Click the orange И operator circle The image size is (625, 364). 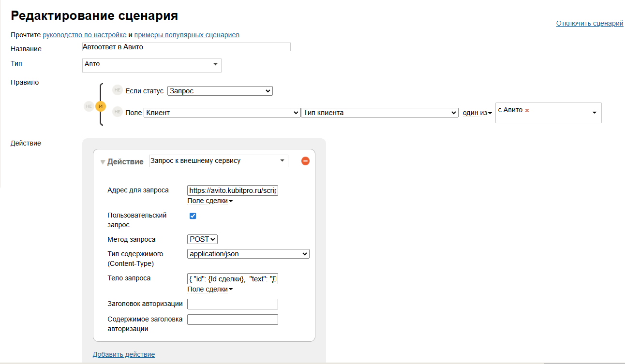coord(101,106)
